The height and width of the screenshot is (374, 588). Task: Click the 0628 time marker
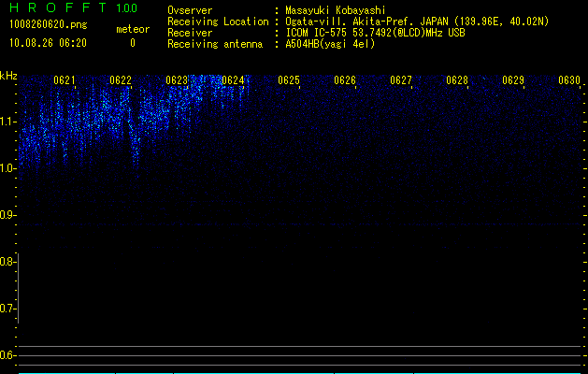[x=457, y=80]
